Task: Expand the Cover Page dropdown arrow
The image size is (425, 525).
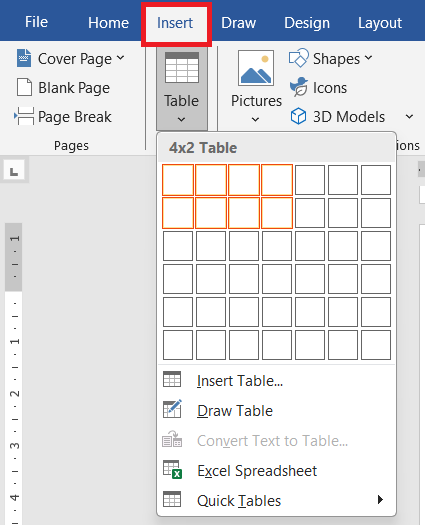Action: (121, 58)
